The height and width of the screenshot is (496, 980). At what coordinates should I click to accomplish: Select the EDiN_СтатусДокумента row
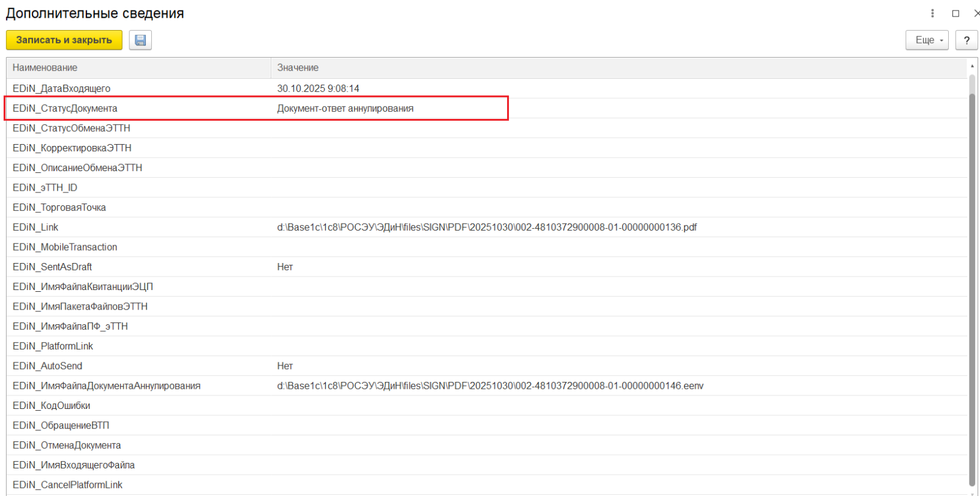tap(65, 109)
